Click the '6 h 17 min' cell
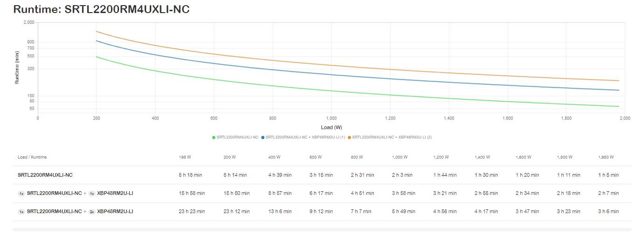644x236 pixels. 321,193
